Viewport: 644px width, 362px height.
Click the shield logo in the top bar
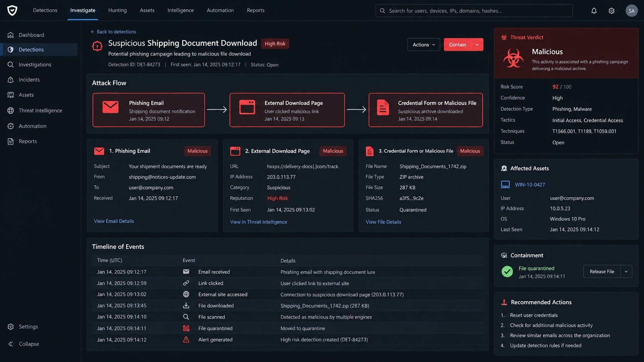12,10
